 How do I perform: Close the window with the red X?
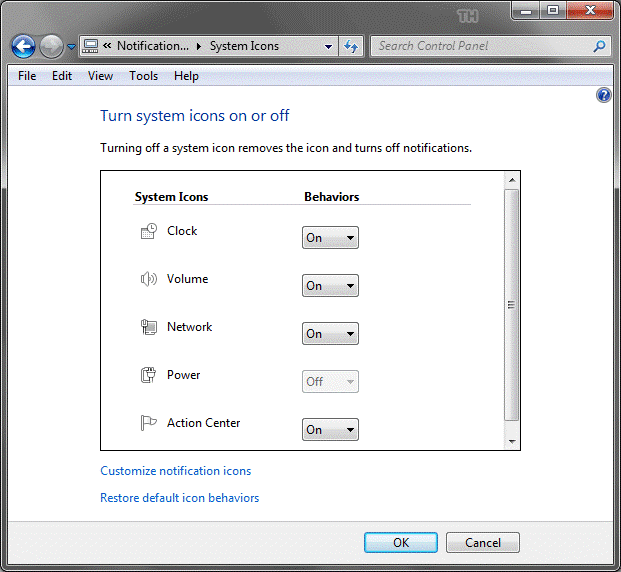pyautogui.click(x=590, y=10)
